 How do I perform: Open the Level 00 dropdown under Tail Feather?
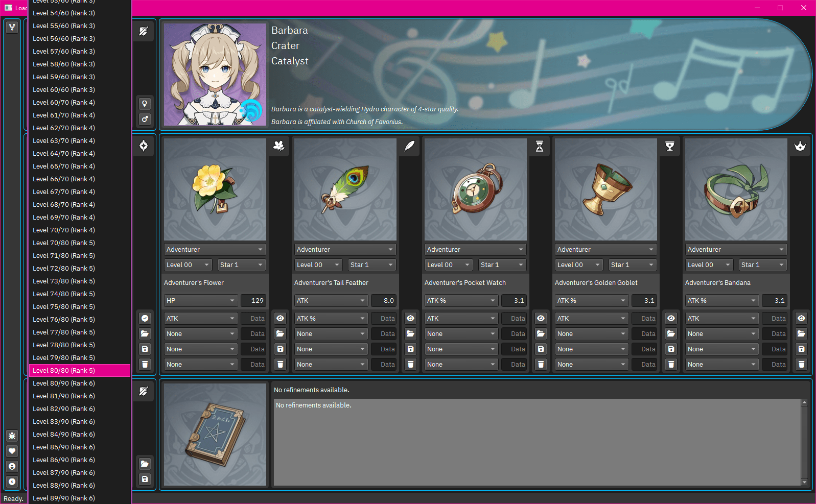(x=318, y=265)
